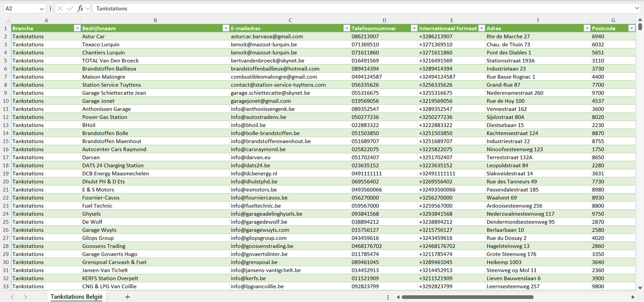Click the horizontal scrollbar right arrow
Screen dimensions: 644x302
point(633,297)
